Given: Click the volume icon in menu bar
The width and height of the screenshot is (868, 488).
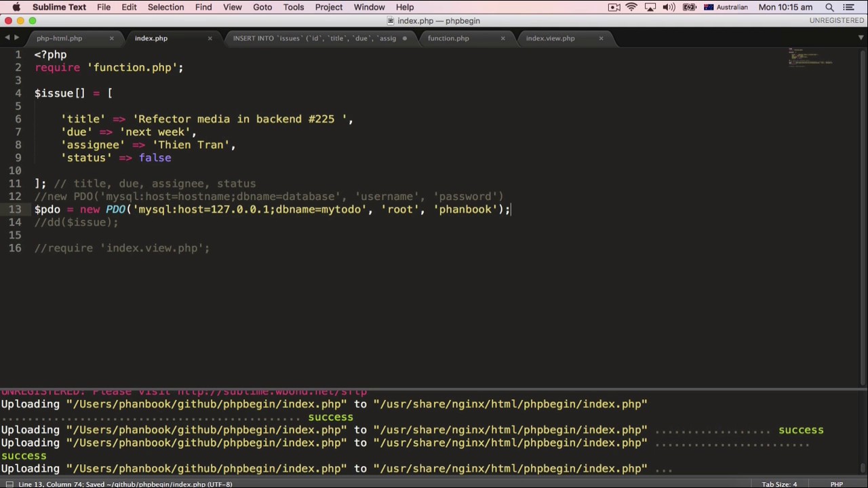Looking at the screenshot, I should tap(668, 7).
